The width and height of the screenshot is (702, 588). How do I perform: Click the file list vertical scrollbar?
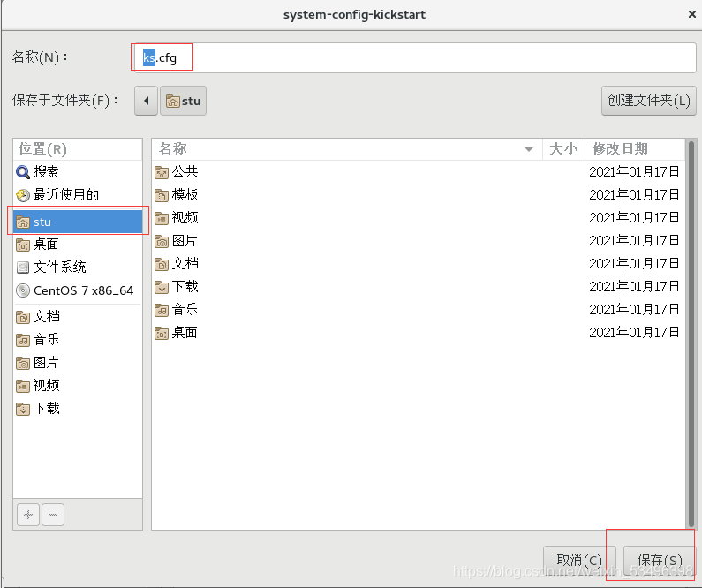pos(691,335)
